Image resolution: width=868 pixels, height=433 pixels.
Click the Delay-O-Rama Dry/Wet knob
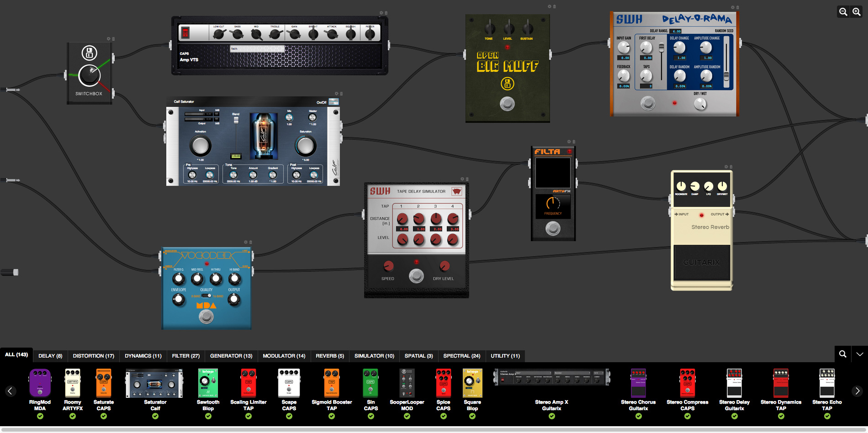pyautogui.click(x=700, y=104)
